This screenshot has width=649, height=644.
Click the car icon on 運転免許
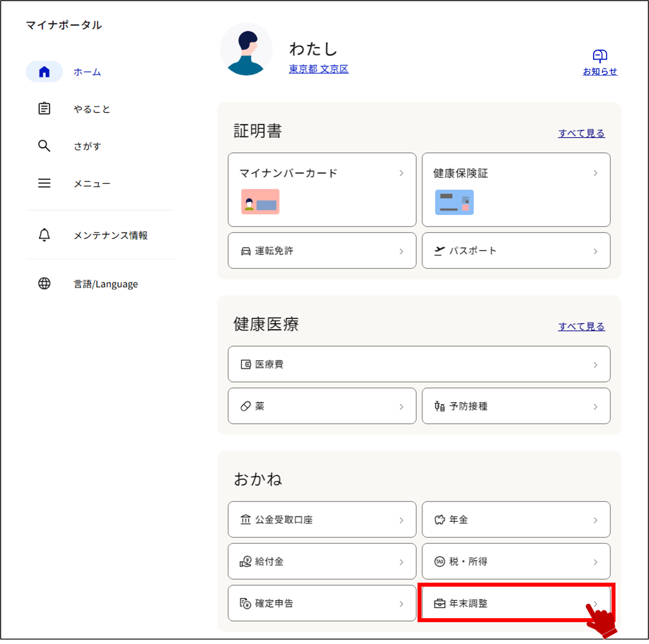click(x=246, y=251)
